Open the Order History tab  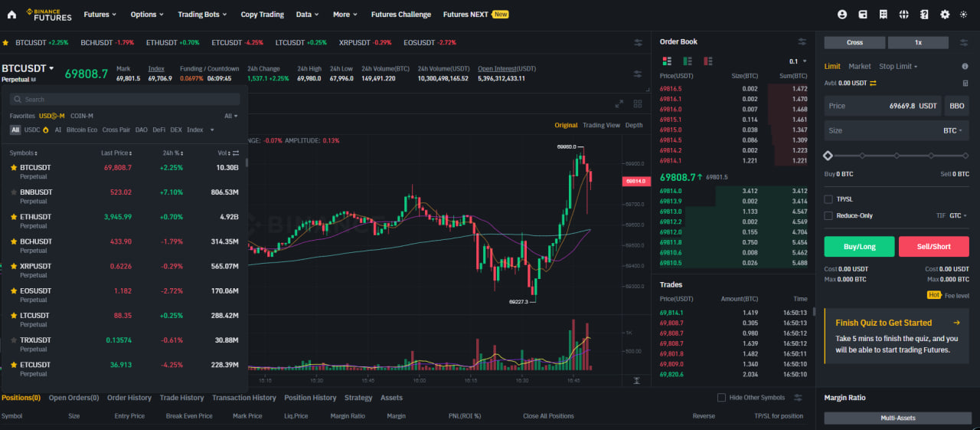[x=129, y=398]
